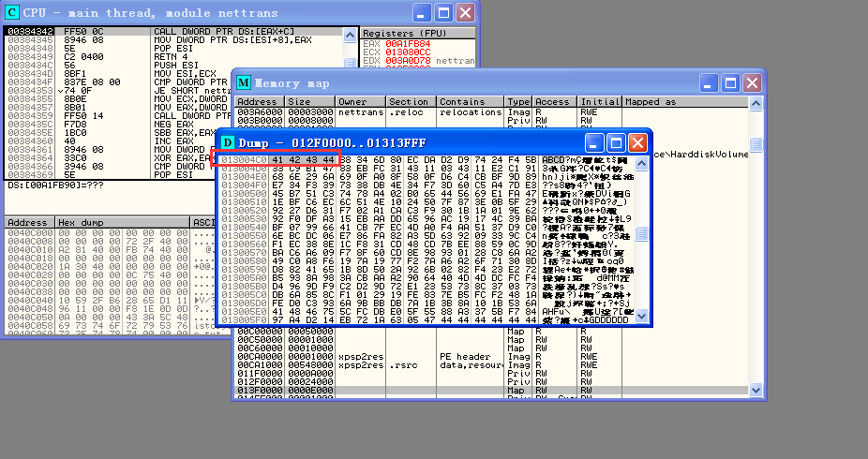Maximize the Dump 012F0000 window

pos(616,142)
